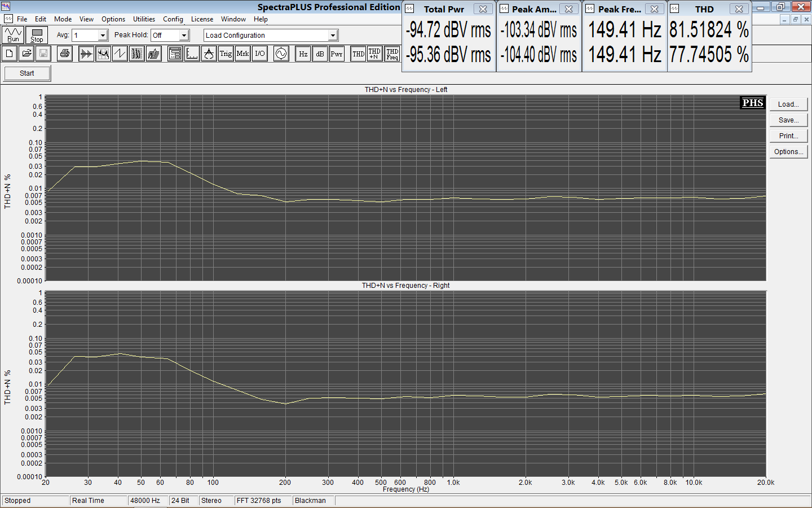
Task: Click the Run waveform button
Action: click(x=13, y=35)
